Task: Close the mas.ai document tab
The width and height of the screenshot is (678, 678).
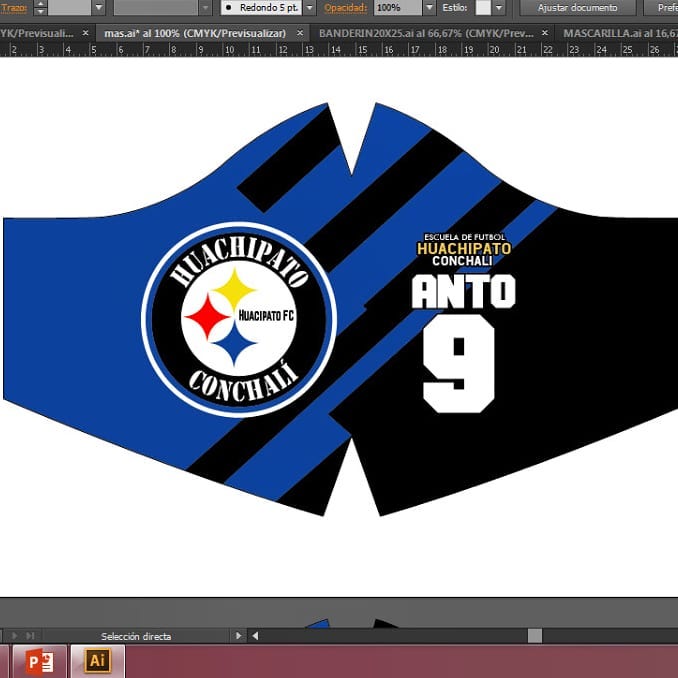Action: [300, 33]
